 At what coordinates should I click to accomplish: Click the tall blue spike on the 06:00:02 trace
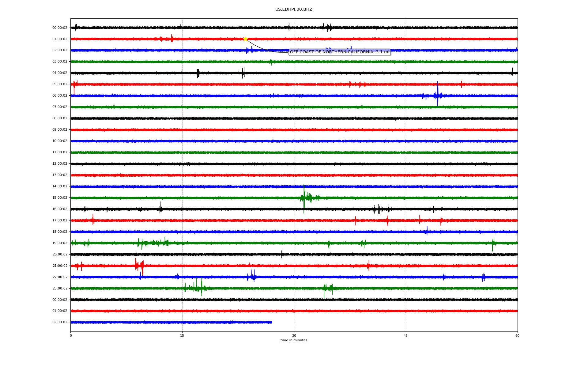coord(437,94)
